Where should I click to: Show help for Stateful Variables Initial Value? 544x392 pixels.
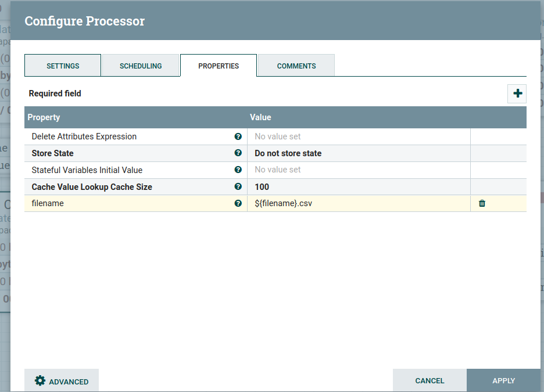pos(238,170)
